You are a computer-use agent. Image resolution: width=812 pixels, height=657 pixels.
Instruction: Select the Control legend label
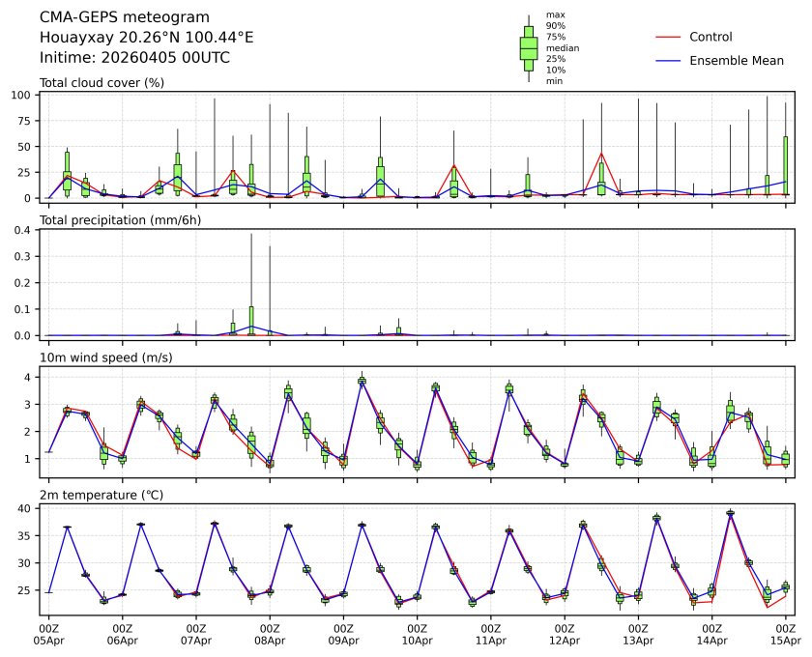tap(710, 37)
